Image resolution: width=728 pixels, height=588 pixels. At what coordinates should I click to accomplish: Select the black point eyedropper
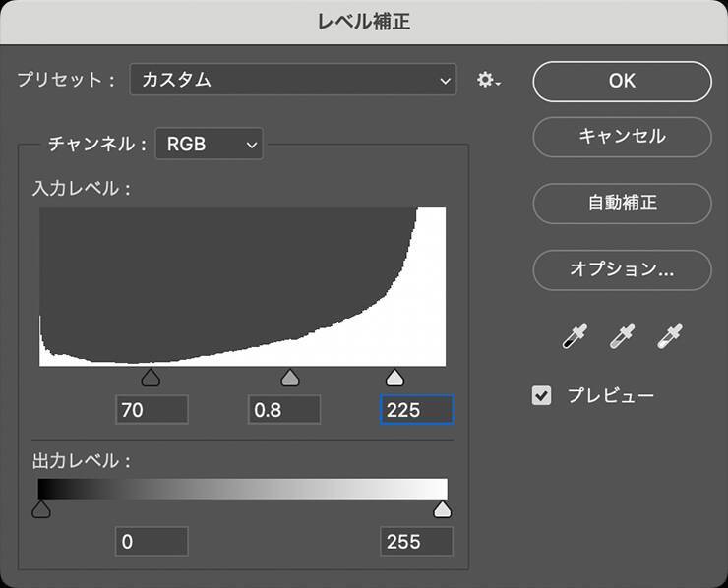pos(574,337)
